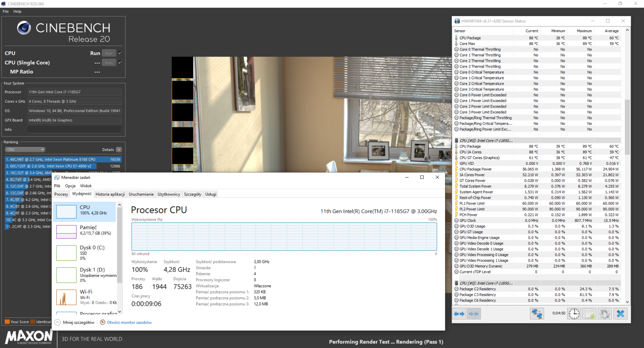Image resolution: width=644 pixels, height=348 pixels.
Task: Click resource monitor icon beside Otwórz monitor zasobów
Action: click(x=103, y=322)
